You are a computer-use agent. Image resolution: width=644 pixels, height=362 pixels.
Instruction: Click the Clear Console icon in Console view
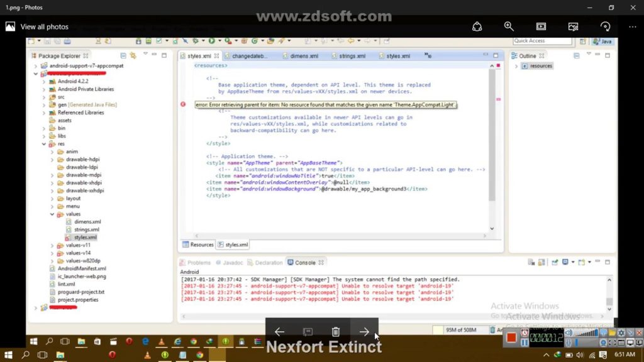(x=531, y=262)
